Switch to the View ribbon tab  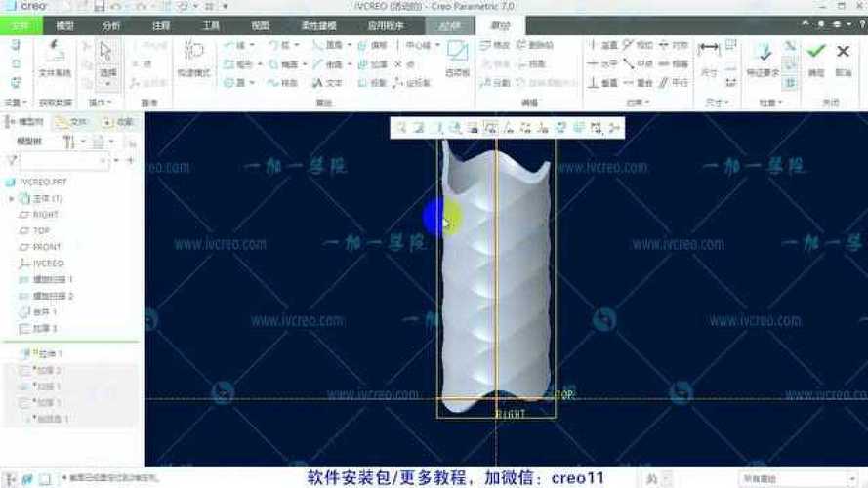coord(260,25)
